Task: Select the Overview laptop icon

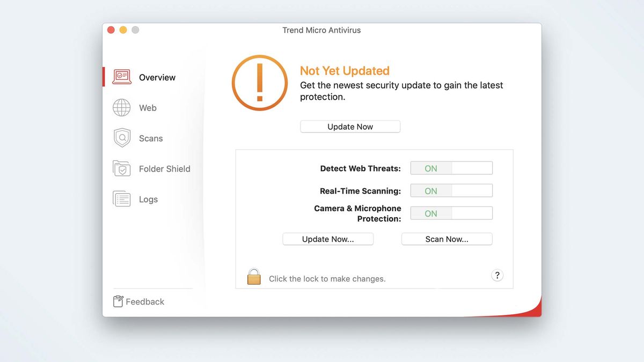Action: pyautogui.click(x=122, y=77)
